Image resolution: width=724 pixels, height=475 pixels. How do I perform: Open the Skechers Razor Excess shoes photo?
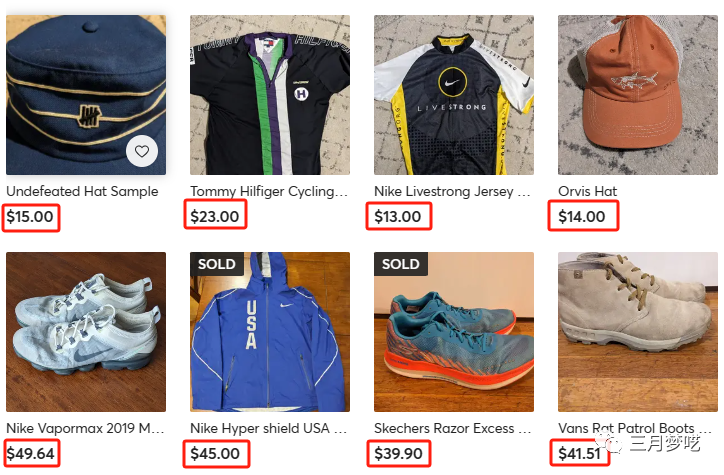click(x=453, y=331)
